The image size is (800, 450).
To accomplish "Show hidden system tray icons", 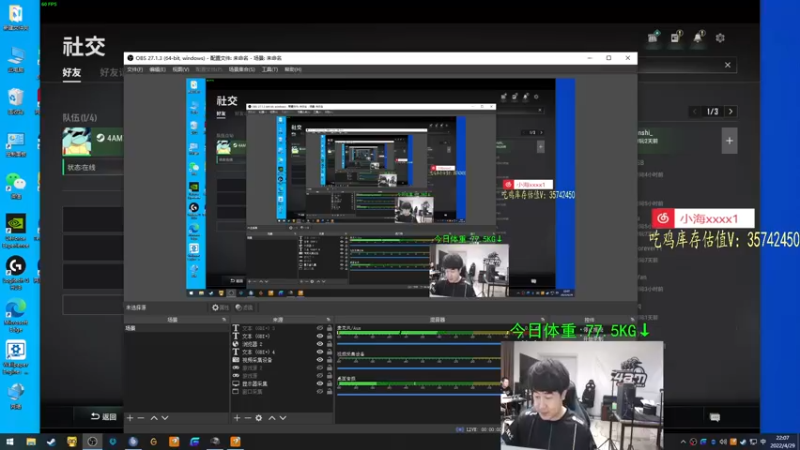I will [x=683, y=442].
